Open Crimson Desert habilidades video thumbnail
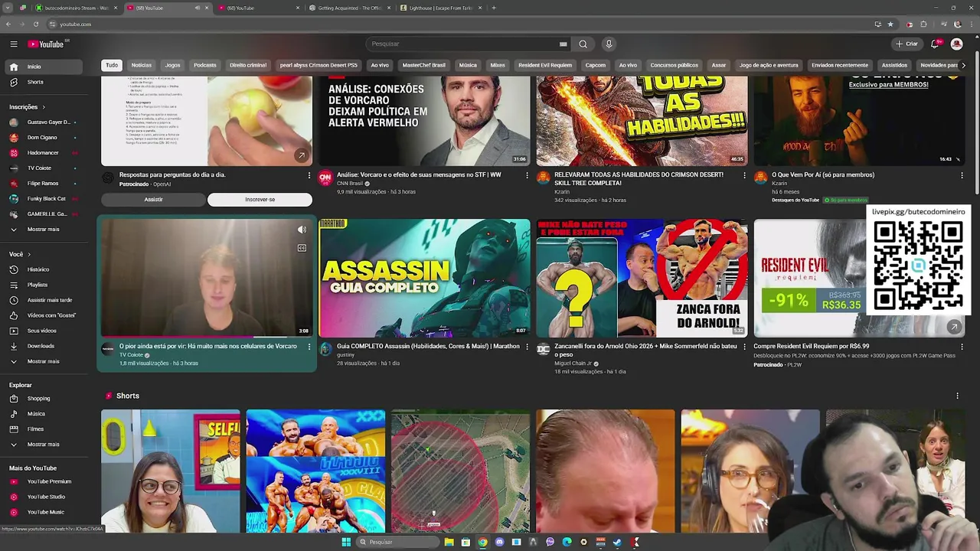The height and width of the screenshot is (551, 980). coord(642,121)
